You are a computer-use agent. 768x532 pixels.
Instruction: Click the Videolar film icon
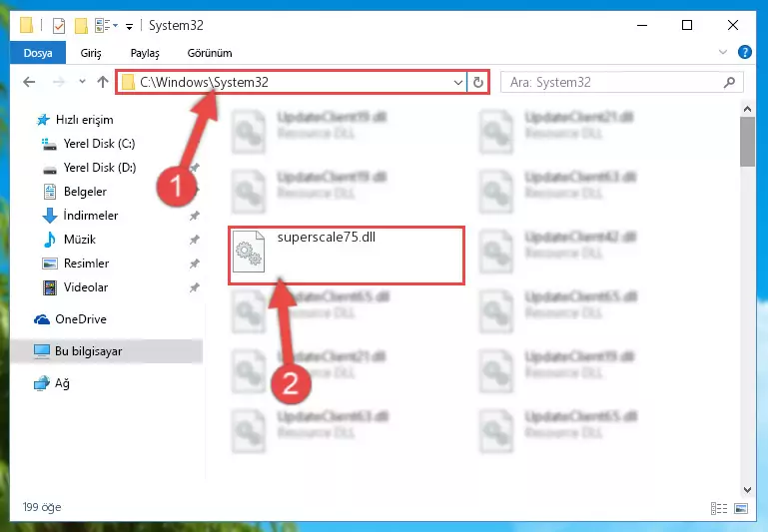point(50,287)
